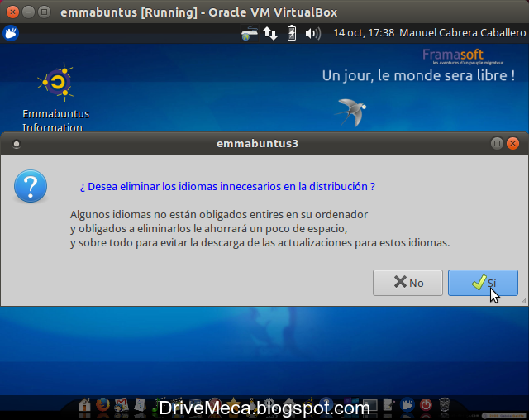The image size is (529, 420).
Task: Maximize the emmabuntus3 dialog
Action: pyautogui.click(x=497, y=143)
